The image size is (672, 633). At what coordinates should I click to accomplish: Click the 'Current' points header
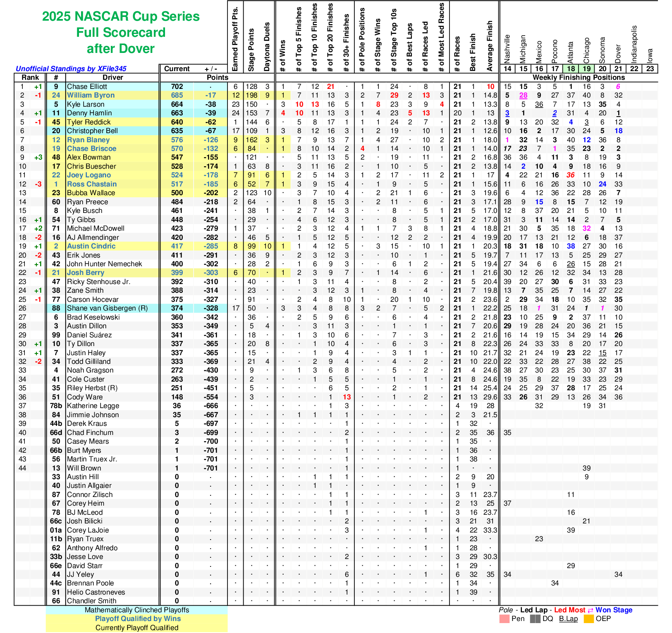click(x=177, y=69)
